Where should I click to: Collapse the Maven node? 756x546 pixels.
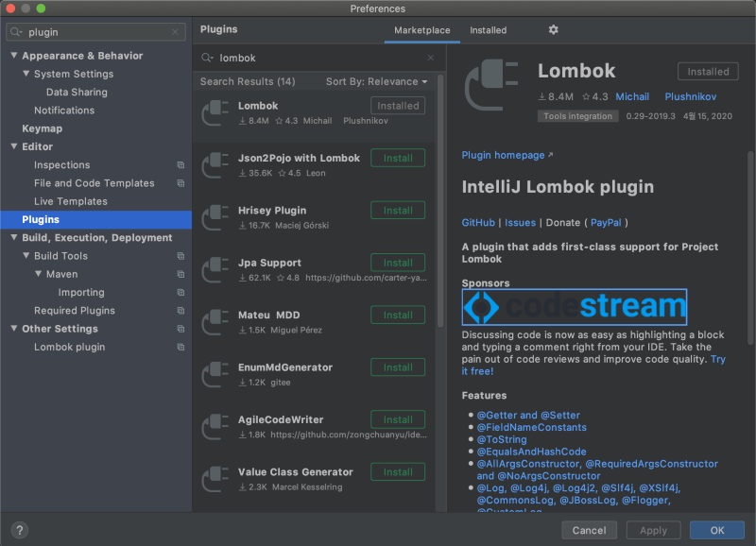(38, 274)
